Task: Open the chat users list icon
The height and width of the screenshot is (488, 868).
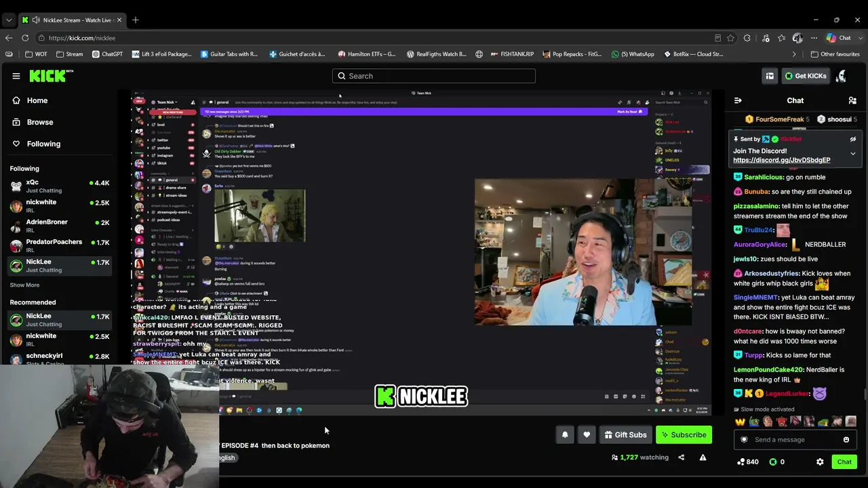Action: [852, 100]
